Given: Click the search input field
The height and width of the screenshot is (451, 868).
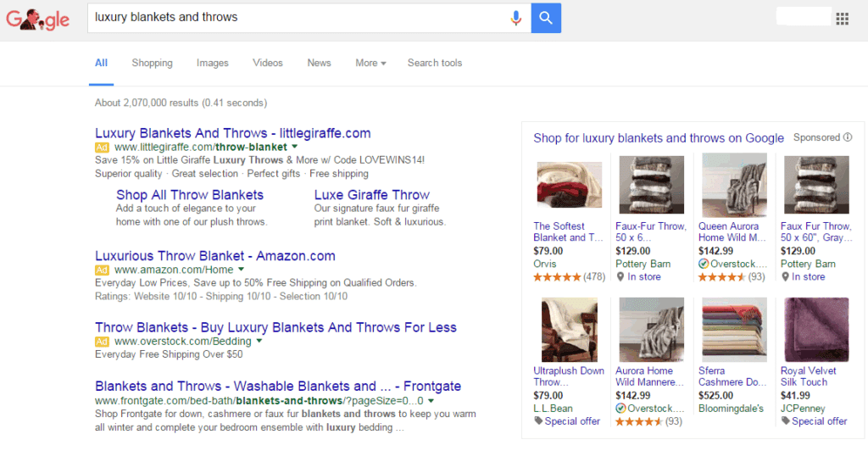Looking at the screenshot, I should point(297,17).
